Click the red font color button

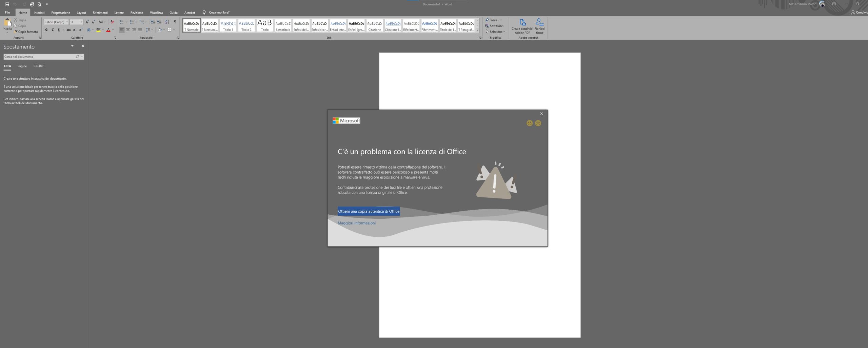(x=108, y=30)
